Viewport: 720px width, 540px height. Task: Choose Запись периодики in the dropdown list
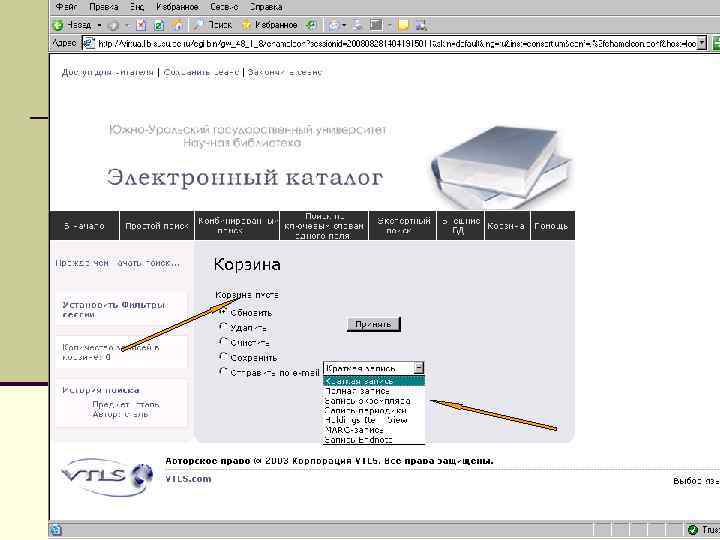[374, 411]
